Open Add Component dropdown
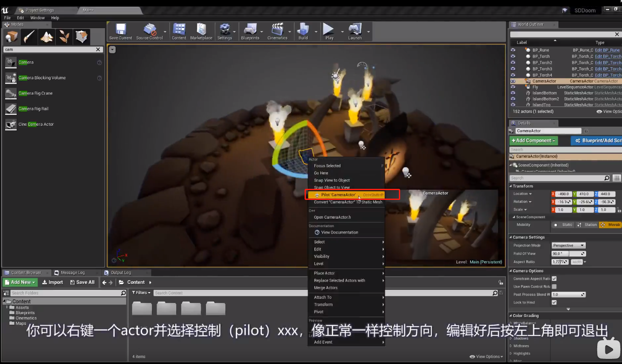 pyautogui.click(x=533, y=141)
